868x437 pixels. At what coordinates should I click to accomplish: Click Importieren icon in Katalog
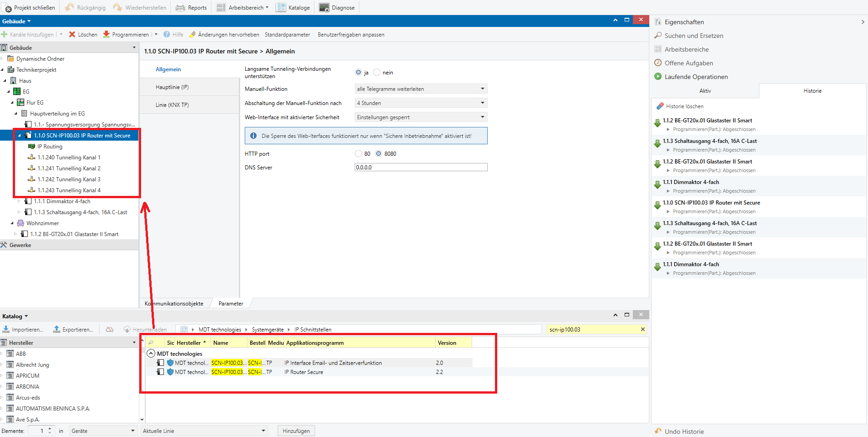click(6, 329)
